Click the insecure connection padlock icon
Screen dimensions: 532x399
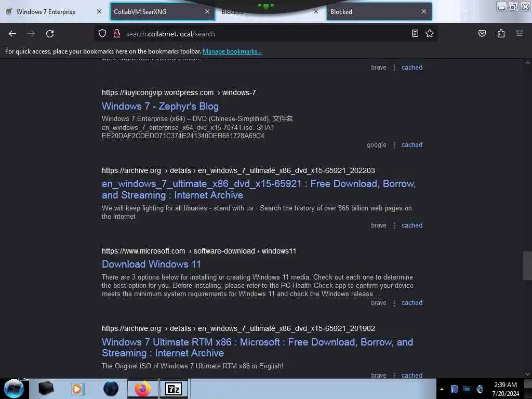(x=117, y=33)
